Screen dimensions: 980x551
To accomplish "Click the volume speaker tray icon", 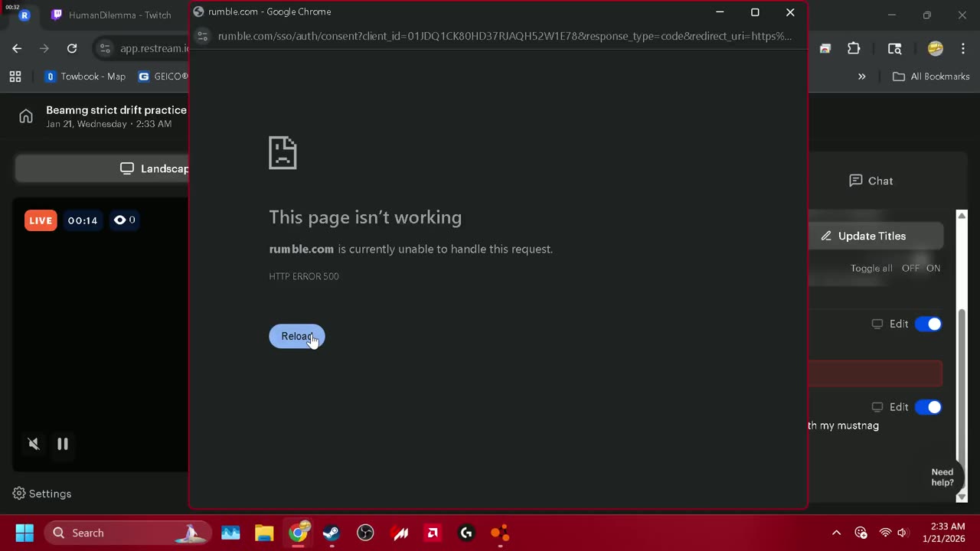I will [x=903, y=533].
